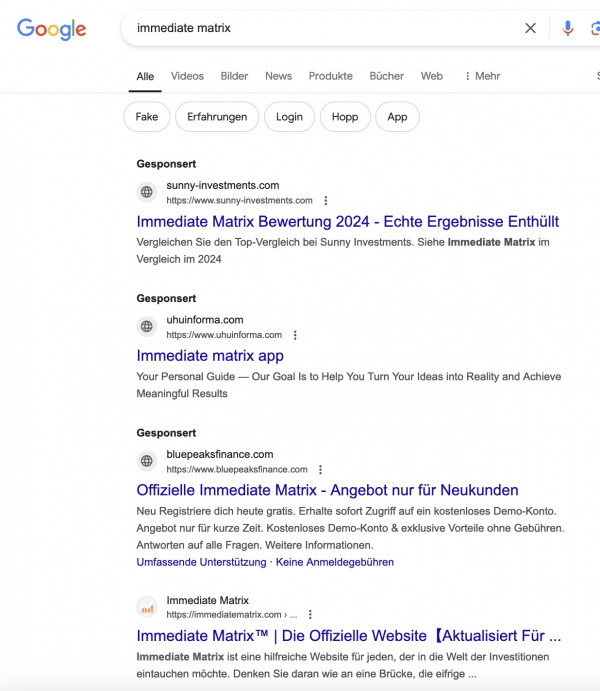Switch to the Web tab
Viewport: 600px width, 691px height.
[x=432, y=76]
